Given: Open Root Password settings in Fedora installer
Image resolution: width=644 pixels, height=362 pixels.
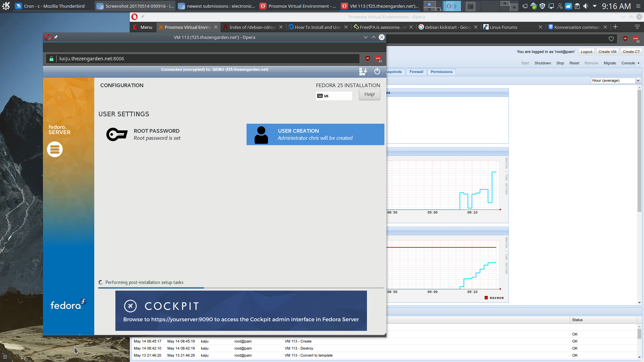Looking at the screenshot, I should pyautogui.click(x=144, y=134).
